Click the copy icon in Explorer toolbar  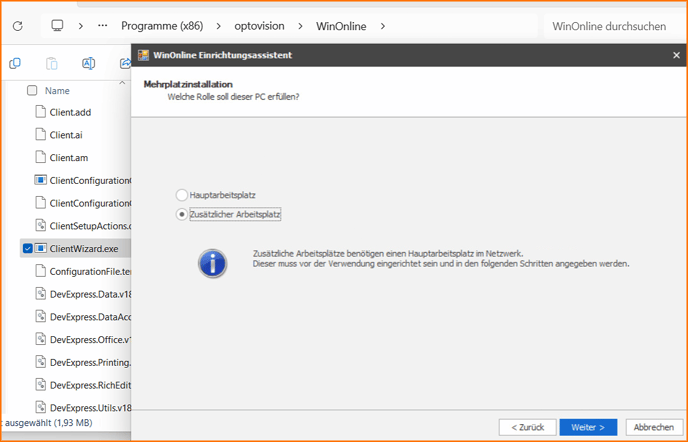pos(15,63)
